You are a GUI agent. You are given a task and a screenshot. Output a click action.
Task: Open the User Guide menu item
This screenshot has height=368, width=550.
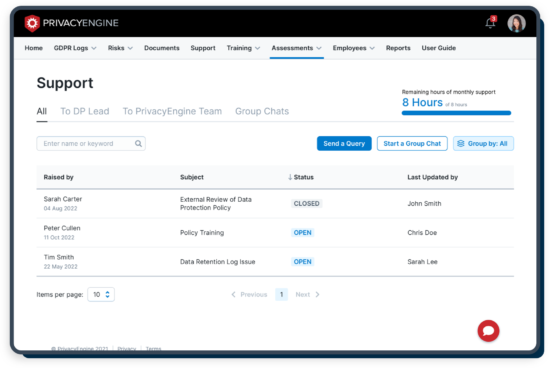pyautogui.click(x=438, y=48)
